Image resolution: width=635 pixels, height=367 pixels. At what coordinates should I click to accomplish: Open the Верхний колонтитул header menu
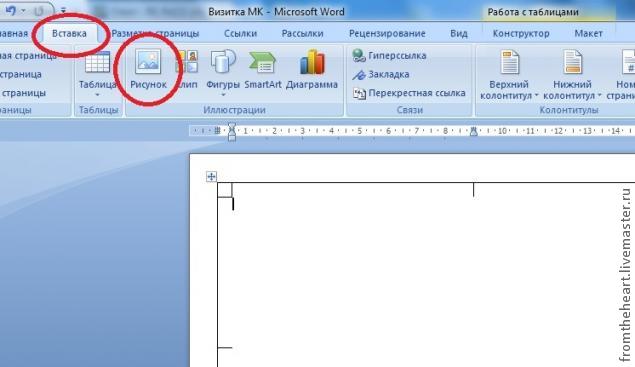coord(509,75)
